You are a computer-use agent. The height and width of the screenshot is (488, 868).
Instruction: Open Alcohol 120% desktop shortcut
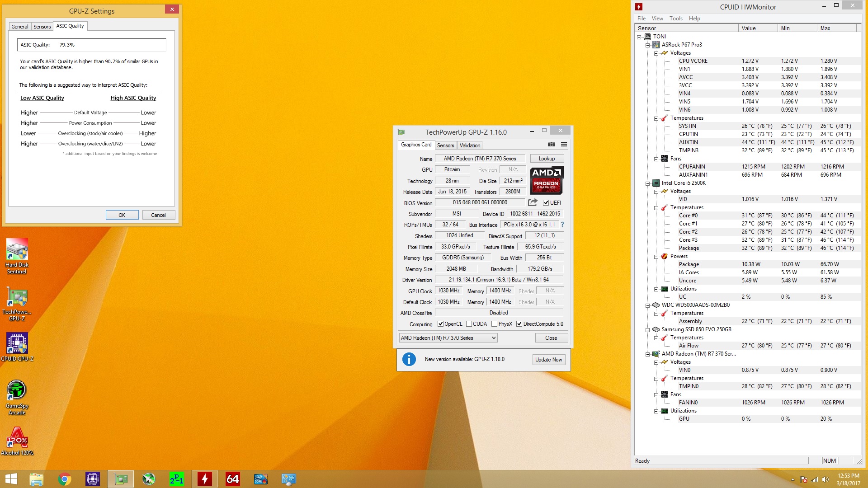[x=17, y=441]
